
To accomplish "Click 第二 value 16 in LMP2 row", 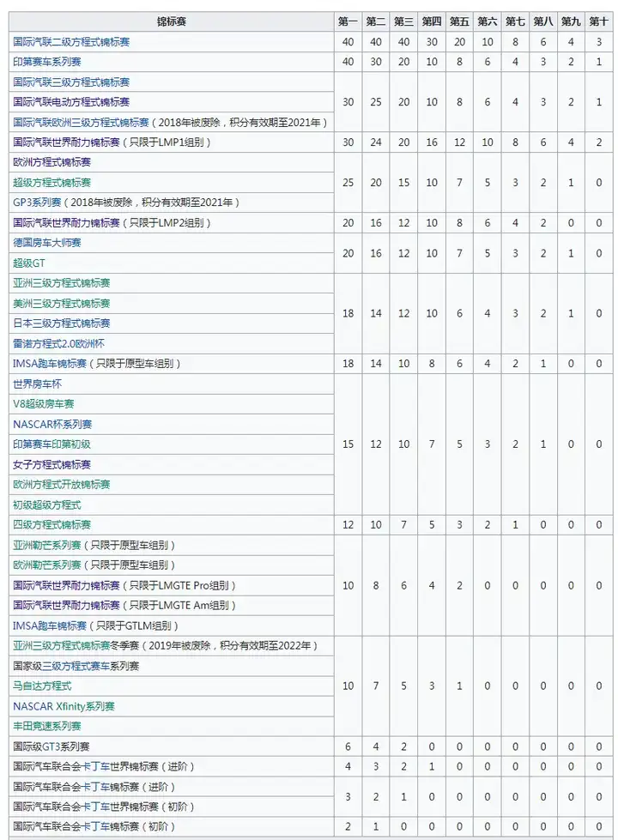I will (376, 223).
